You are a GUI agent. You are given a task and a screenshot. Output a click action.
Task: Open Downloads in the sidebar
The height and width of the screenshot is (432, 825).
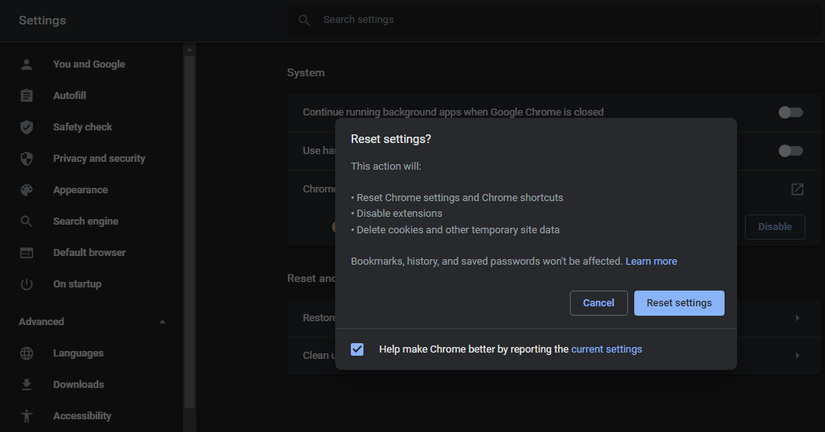pos(78,384)
